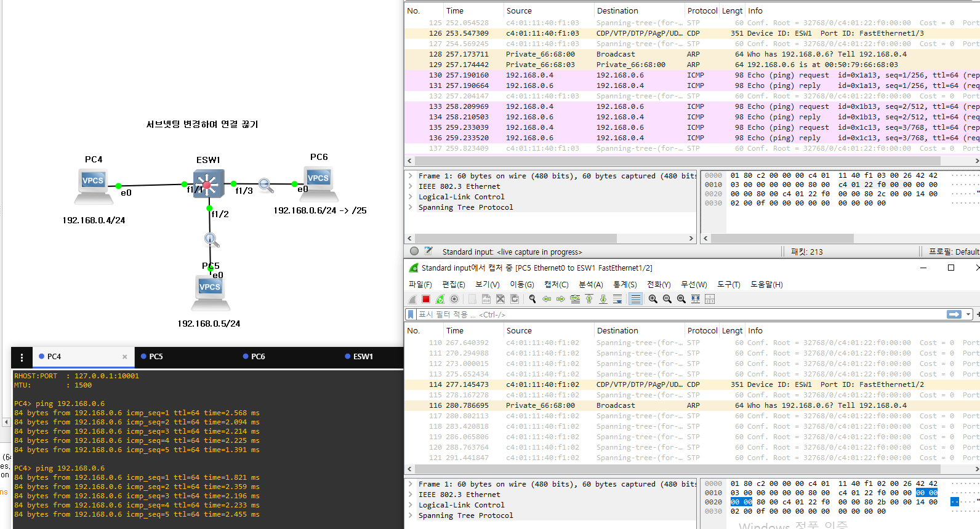Click capture magnifier on ESW1-PC5 link
The width and height of the screenshot is (980, 529).
click(211, 239)
